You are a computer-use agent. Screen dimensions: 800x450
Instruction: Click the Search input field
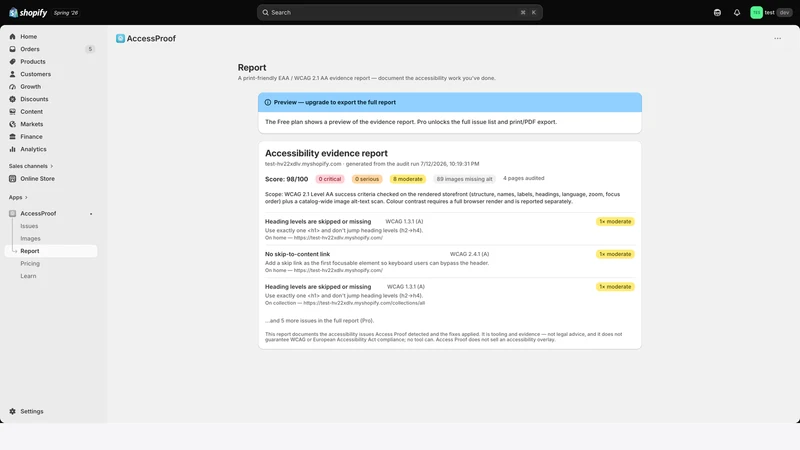point(399,12)
